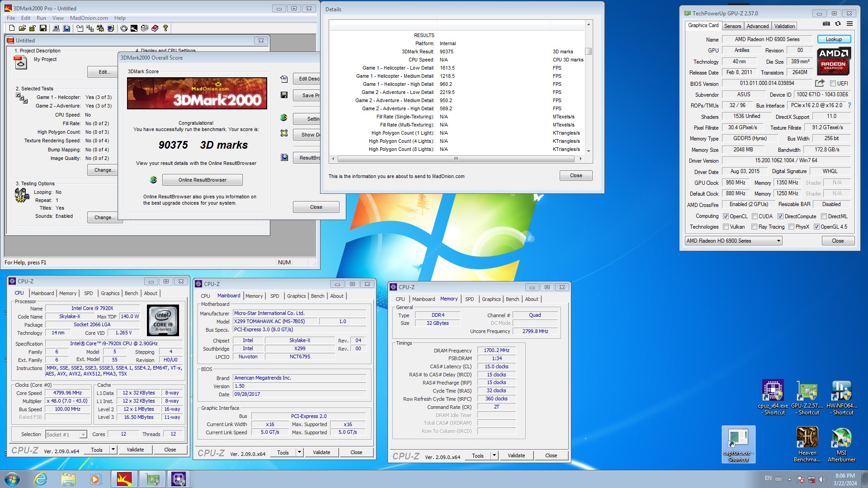868x488 pixels.
Task: Click the 3DMark2000 banner image
Action: pos(197,94)
